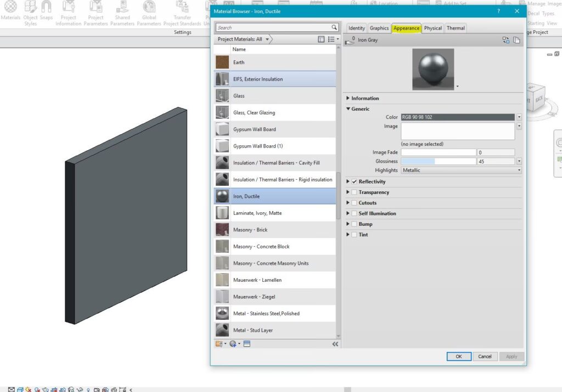
Task: Click the duplicate asset icon
Action: [x=516, y=40]
